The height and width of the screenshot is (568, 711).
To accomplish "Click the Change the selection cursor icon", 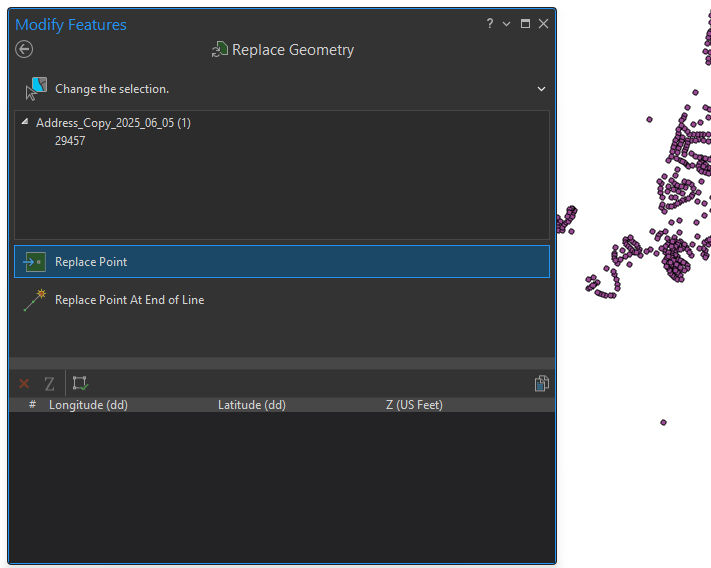I will pos(36,89).
